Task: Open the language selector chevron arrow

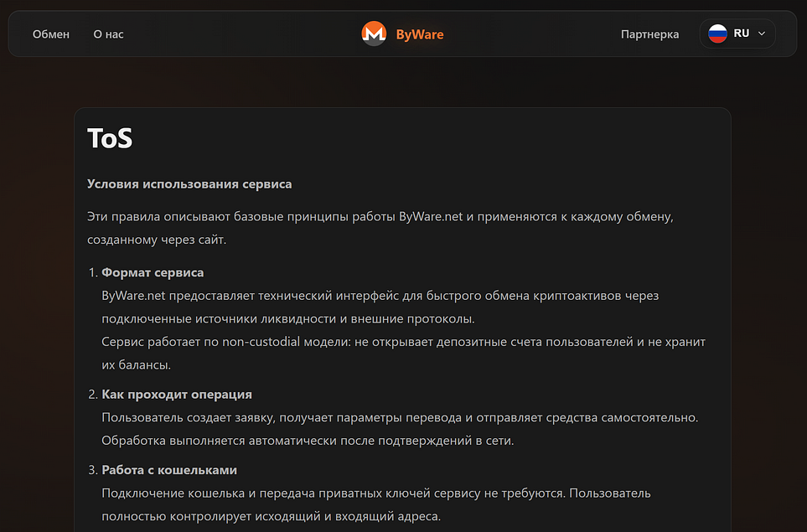Action: (x=761, y=34)
